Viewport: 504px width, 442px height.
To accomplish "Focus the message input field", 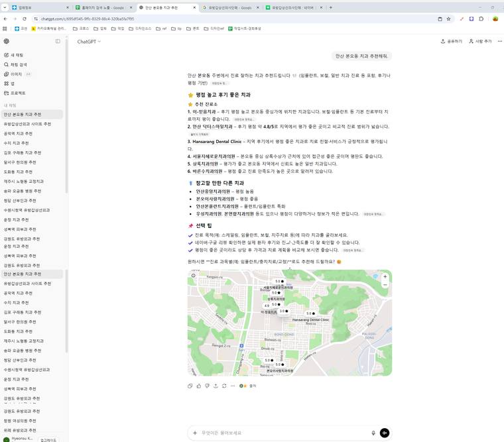I will (x=284, y=433).
